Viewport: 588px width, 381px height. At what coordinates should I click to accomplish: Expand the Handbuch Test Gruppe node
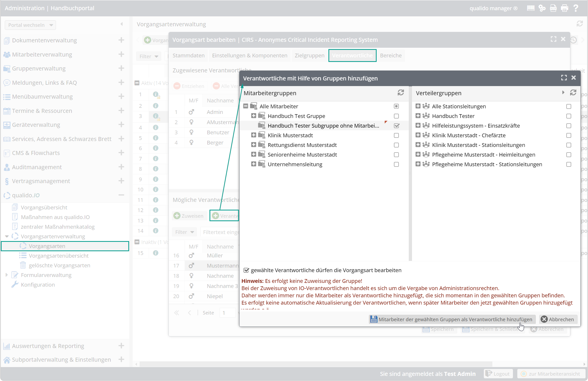click(x=254, y=116)
